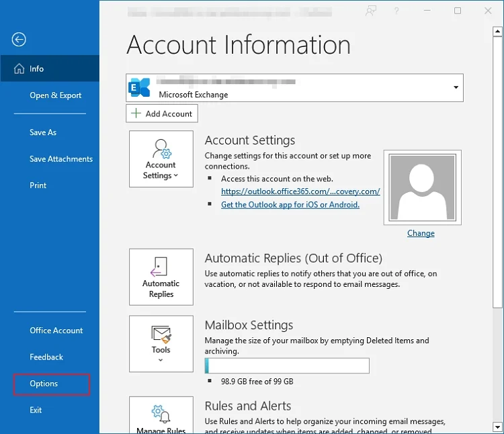This screenshot has width=504, height=434.
Task: Expand the account selection dropdown
Action: click(x=456, y=87)
